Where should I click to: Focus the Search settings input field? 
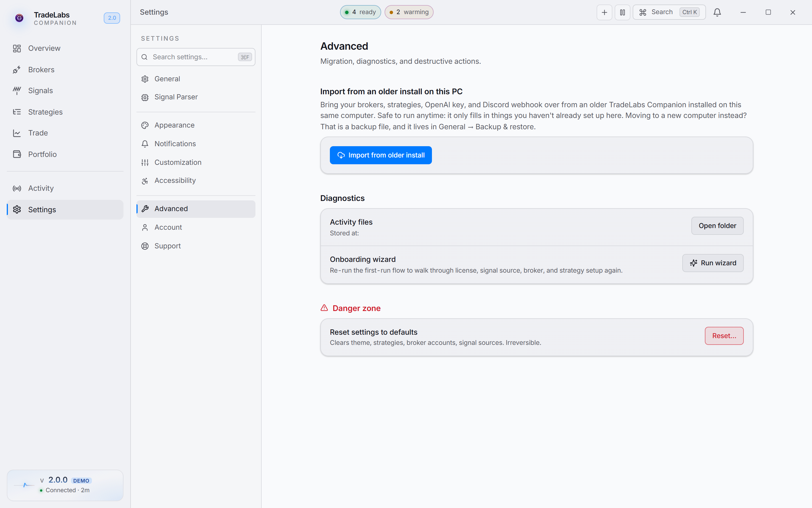pos(196,57)
